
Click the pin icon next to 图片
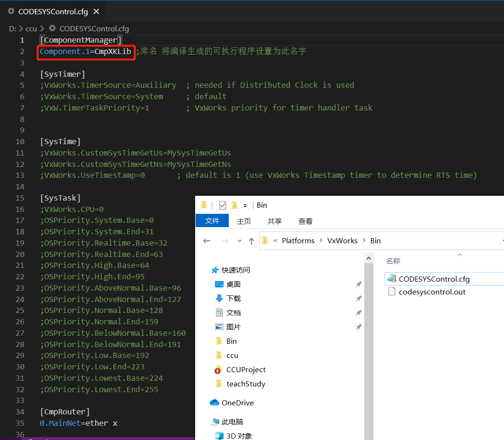point(359,327)
